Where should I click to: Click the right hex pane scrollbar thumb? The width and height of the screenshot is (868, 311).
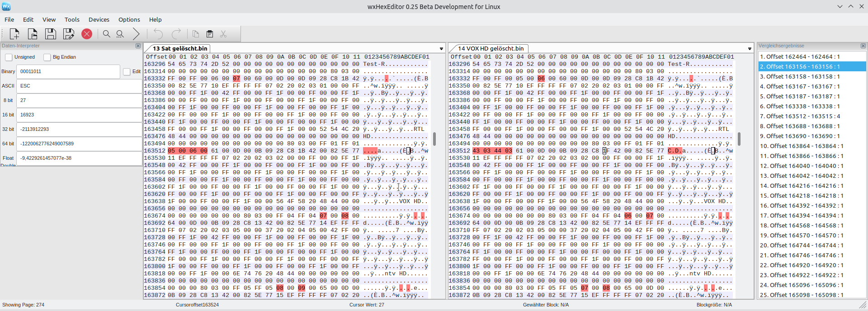(x=739, y=139)
